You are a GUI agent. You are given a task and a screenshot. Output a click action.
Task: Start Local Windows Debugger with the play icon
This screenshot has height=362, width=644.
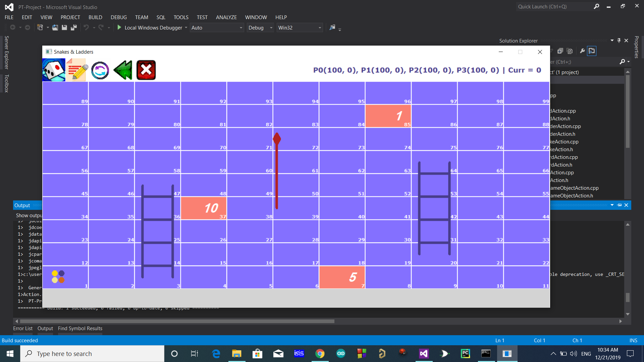click(119, 27)
